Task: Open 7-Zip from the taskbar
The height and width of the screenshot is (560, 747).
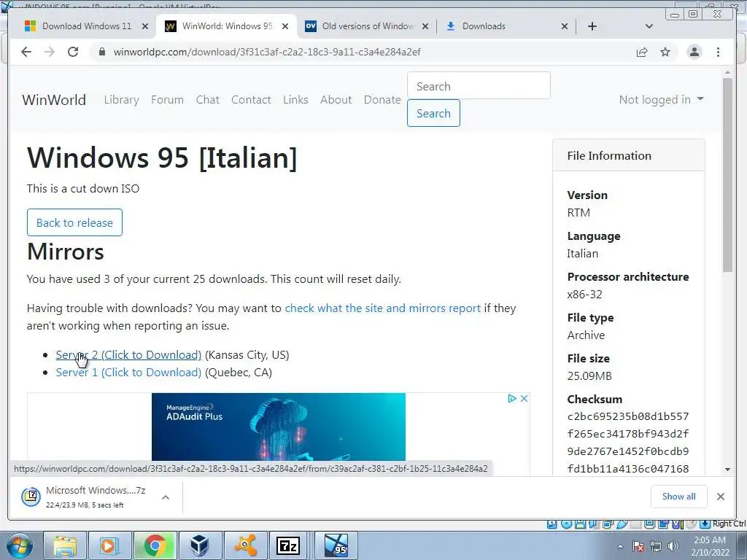Action: pyautogui.click(x=288, y=545)
